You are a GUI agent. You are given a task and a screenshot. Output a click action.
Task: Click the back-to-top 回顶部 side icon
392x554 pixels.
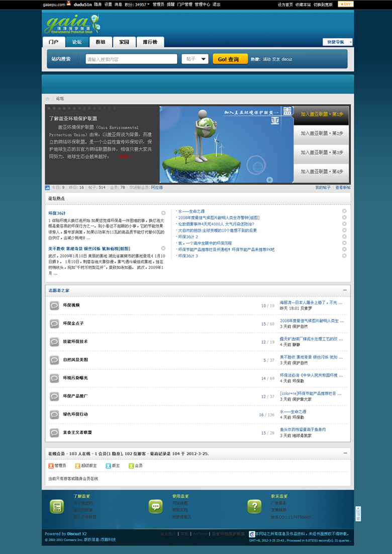point(358,513)
